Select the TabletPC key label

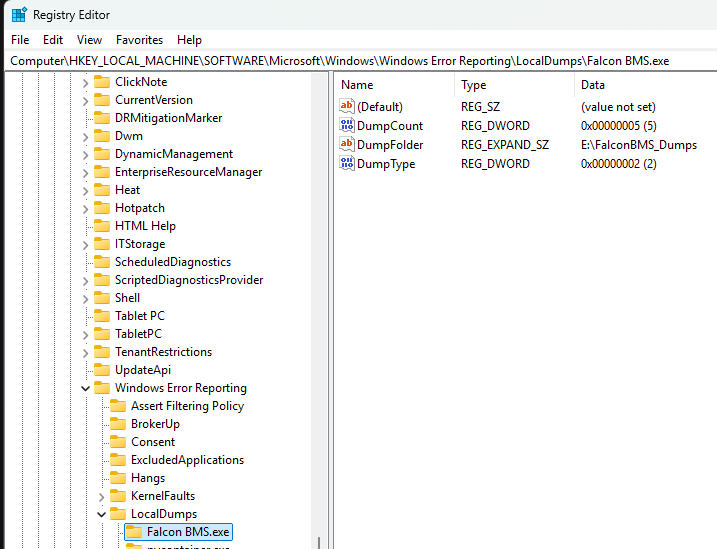138,334
